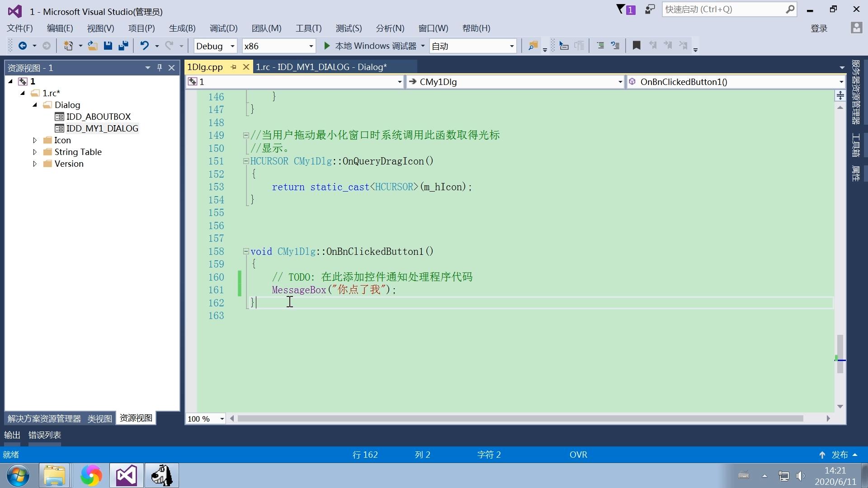The image size is (868, 488).
Task: Click the 类视图 tab button
Action: pos(99,417)
